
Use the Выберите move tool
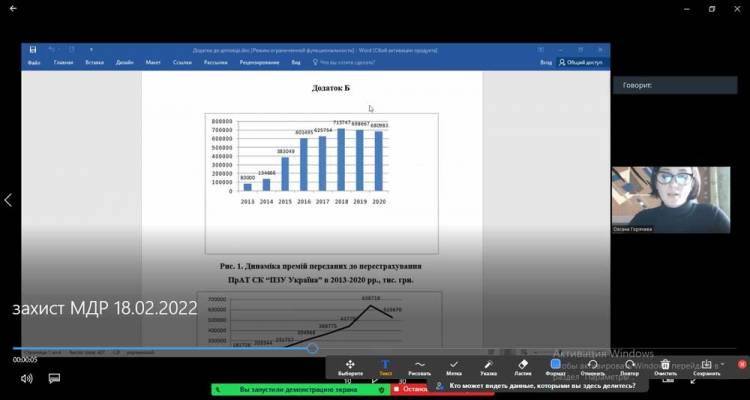350,367
